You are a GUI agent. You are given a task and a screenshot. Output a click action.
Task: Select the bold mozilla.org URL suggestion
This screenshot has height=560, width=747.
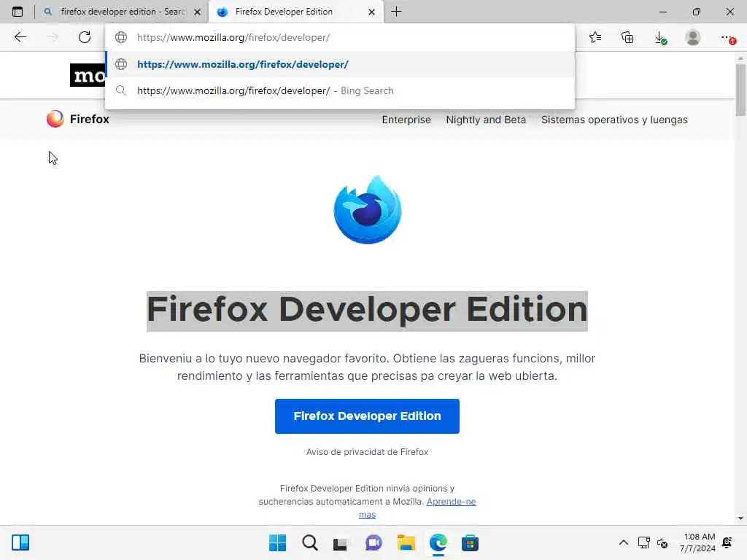[x=340, y=64]
